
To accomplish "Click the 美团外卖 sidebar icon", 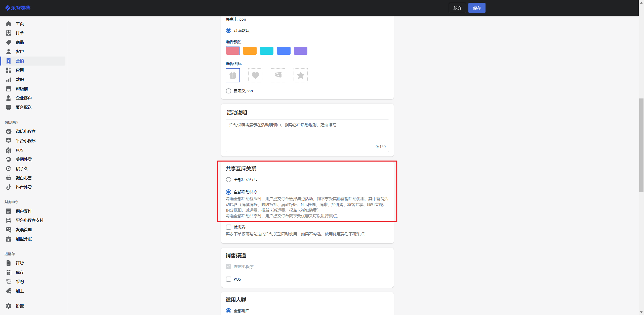I will point(9,159).
